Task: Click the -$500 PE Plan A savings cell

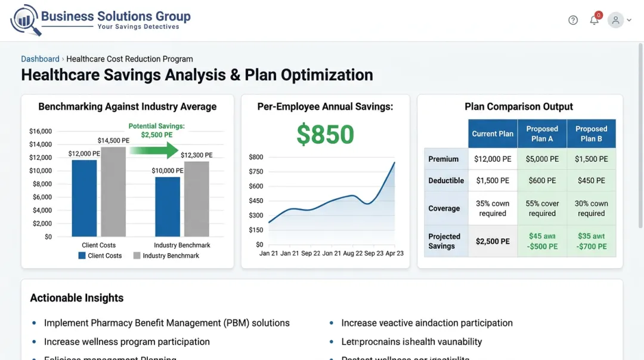Action: [542, 241]
